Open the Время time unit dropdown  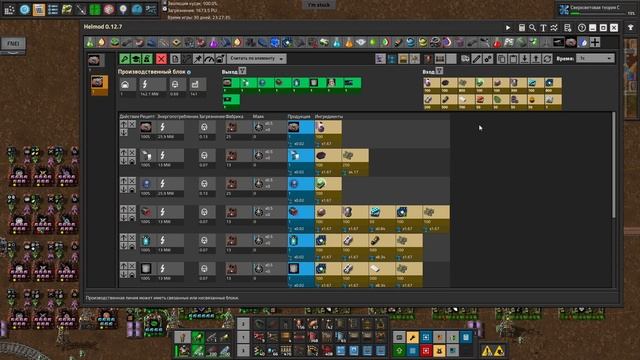(595, 59)
